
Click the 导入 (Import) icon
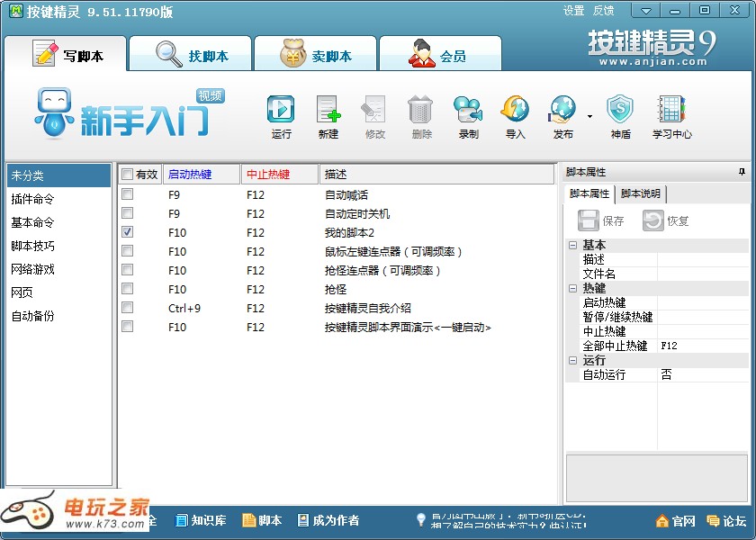(515, 111)
